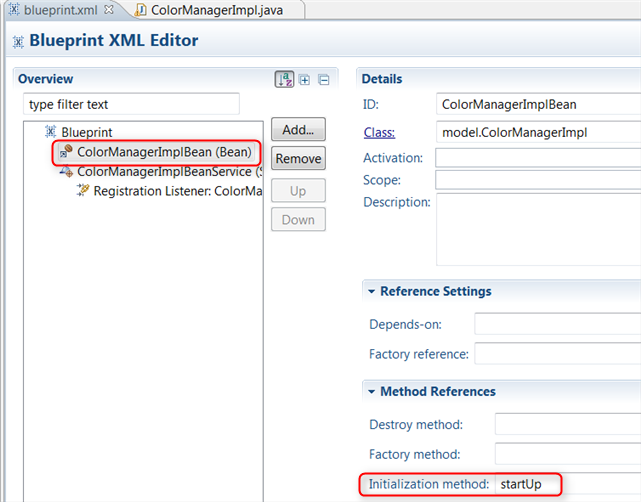
Task: Click the Blueprint root node icon
Action: (50, 131)
